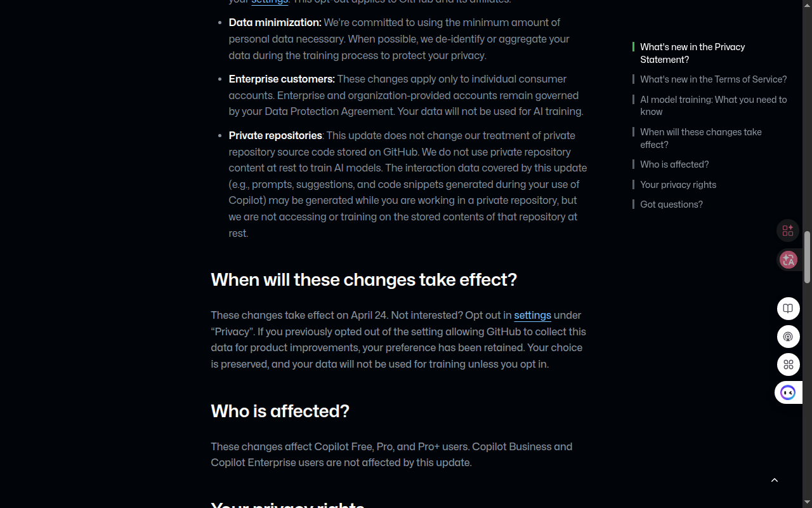Click the AI sparkle grid icon
The height and width of the screenshot is (508, 812).
pos(788,231)
